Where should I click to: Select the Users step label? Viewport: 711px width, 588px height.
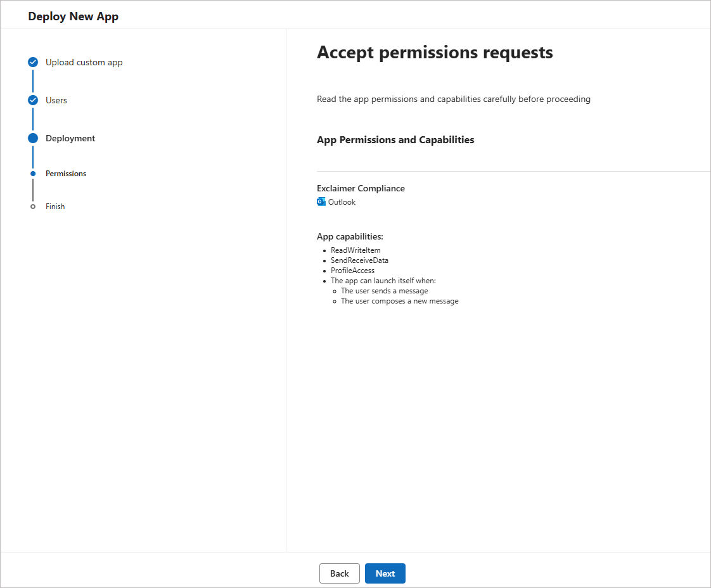tap(56, 100)
